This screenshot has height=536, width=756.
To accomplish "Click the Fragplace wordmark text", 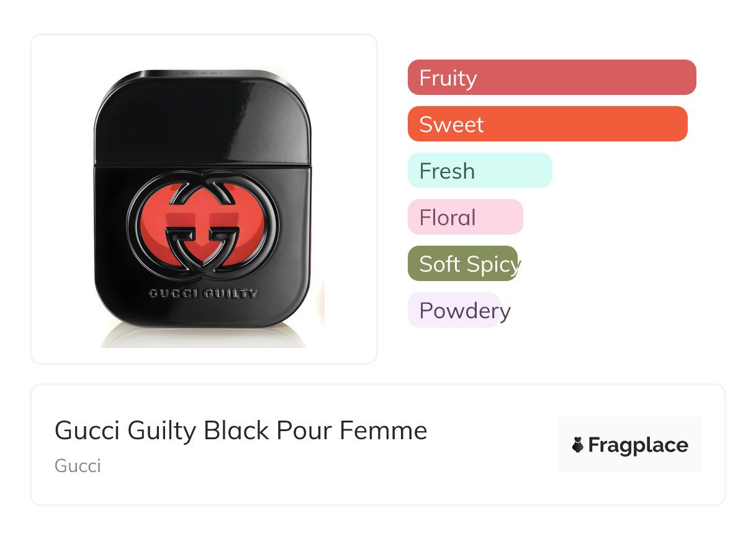I will [638, 445].
